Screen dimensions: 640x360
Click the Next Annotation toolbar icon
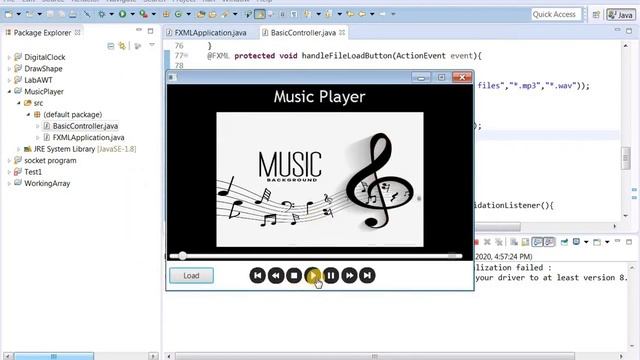(307, 14)
